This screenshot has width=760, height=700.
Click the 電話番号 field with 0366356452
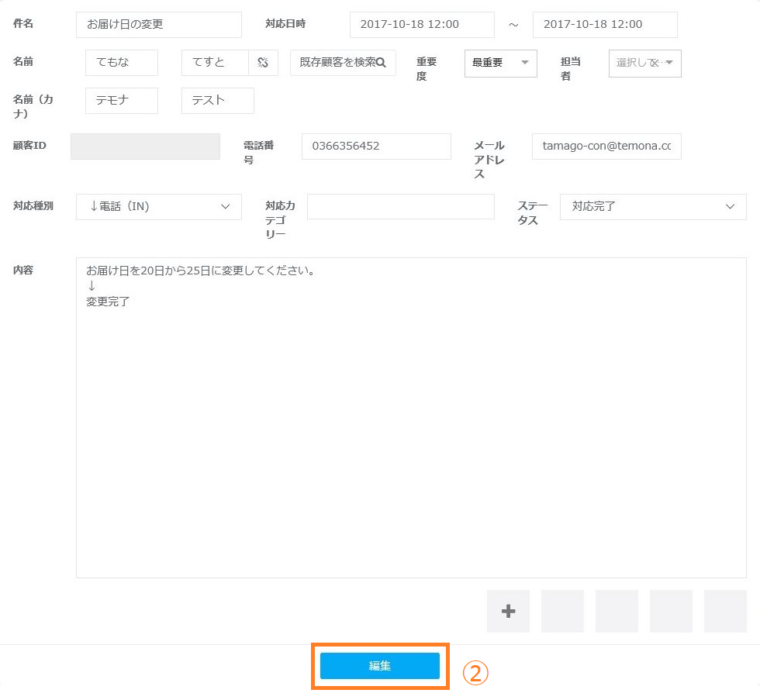pos(375,146)
